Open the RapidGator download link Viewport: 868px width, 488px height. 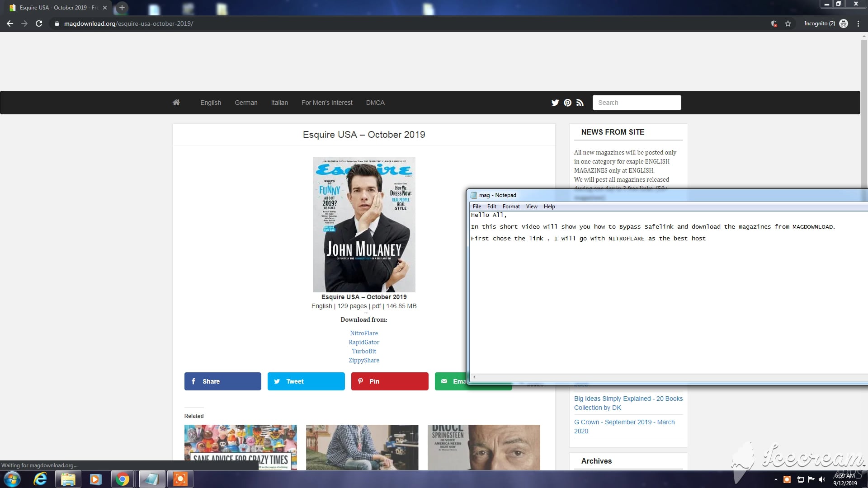click(x=364, y=342)
